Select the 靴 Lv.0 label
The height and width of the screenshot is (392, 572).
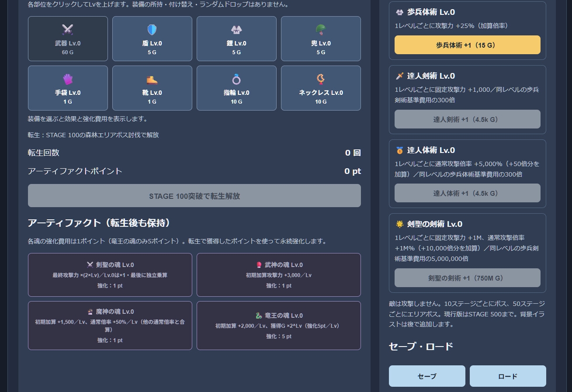click(x=152, y=93)
